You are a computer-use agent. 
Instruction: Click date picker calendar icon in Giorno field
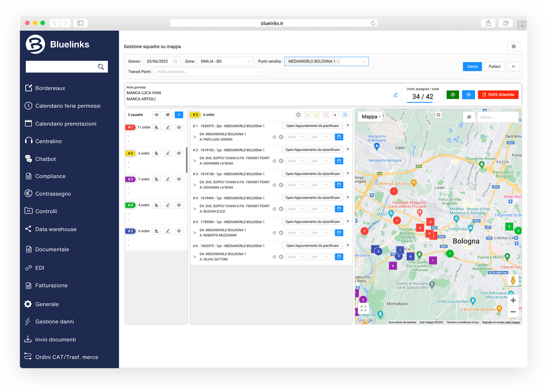point(175,62)
